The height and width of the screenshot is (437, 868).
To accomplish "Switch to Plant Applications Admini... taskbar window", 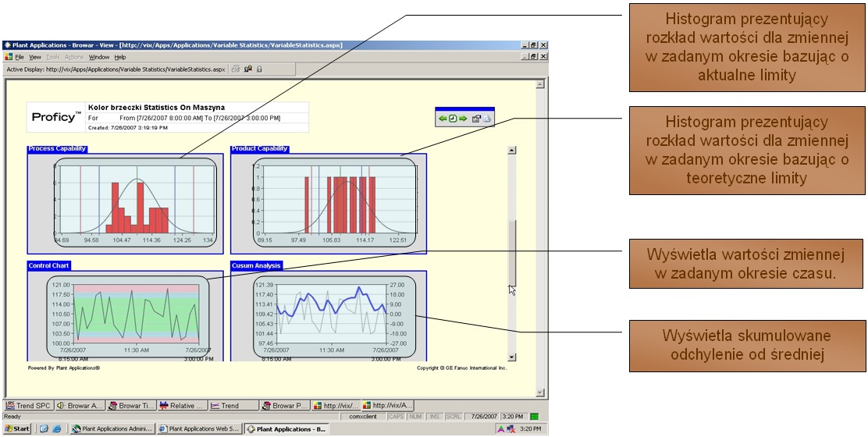I will click(x=112, y=428).
